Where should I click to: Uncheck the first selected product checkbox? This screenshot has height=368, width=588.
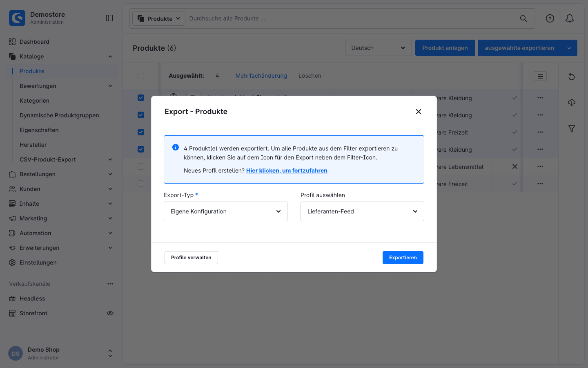141,98
